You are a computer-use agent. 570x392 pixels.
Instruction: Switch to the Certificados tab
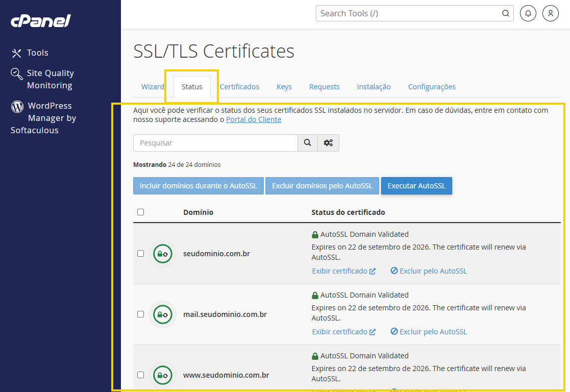239,87
